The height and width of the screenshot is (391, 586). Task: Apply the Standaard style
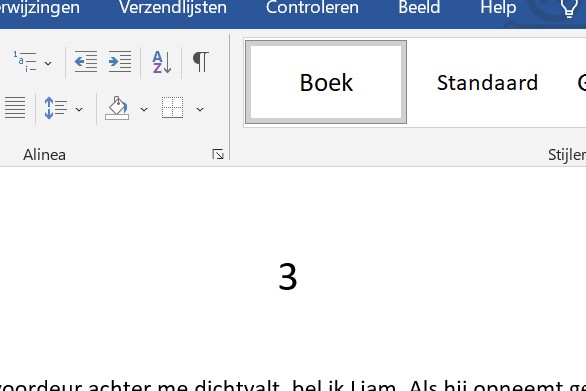coord(487,83)
